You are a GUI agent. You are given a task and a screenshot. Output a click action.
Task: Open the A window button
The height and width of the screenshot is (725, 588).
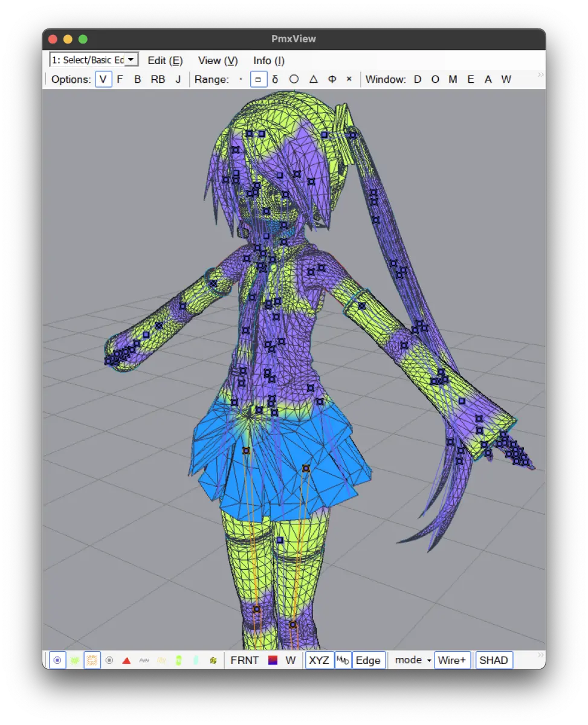[488, 79]
